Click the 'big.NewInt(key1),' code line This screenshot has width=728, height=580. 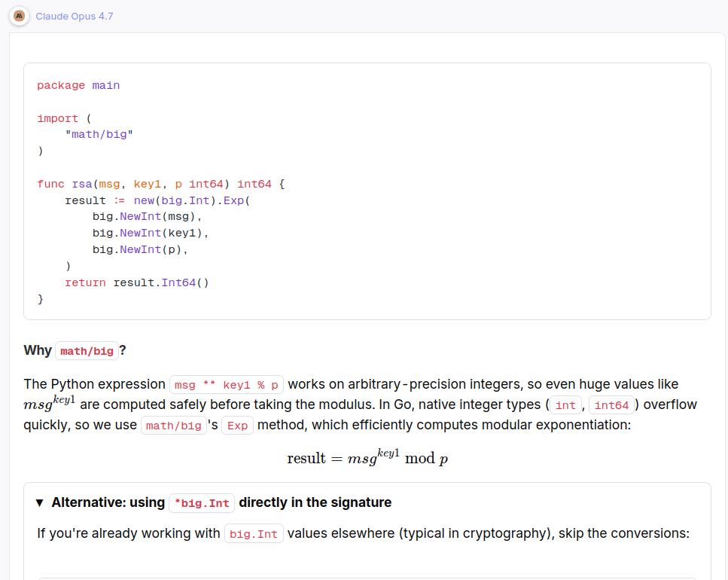point(151,233)
